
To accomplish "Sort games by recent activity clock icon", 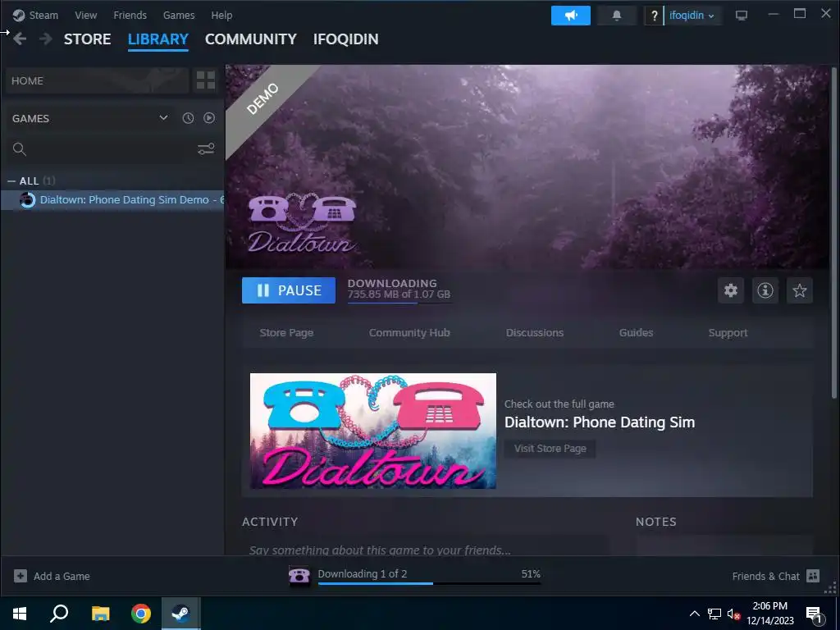I will pyautogui.click(x=188, y=118).
